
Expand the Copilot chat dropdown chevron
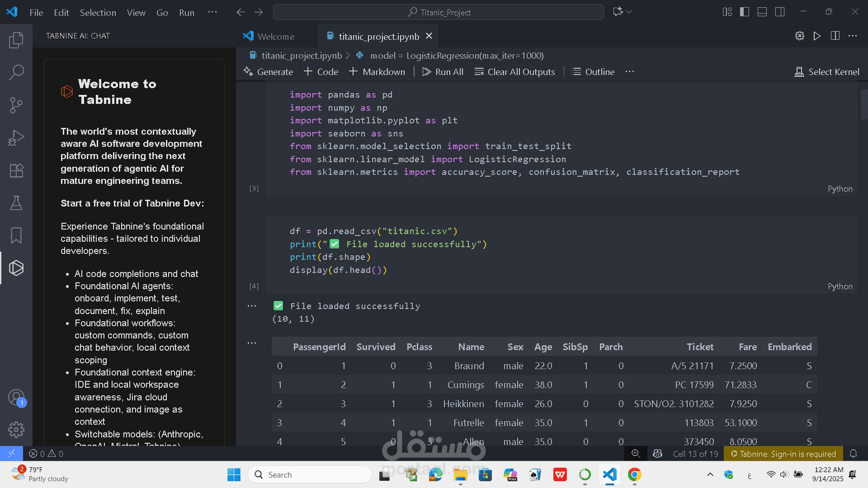coord(629,12)
